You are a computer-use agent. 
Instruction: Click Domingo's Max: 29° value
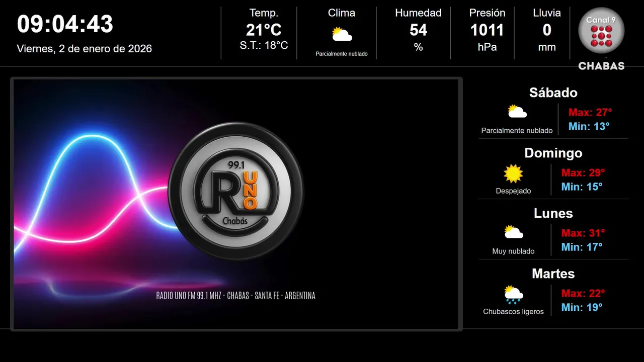[583, 172]
